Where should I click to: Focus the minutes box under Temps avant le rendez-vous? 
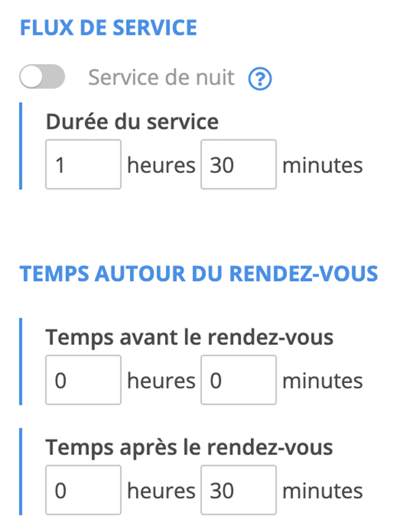tap(239, 380)
